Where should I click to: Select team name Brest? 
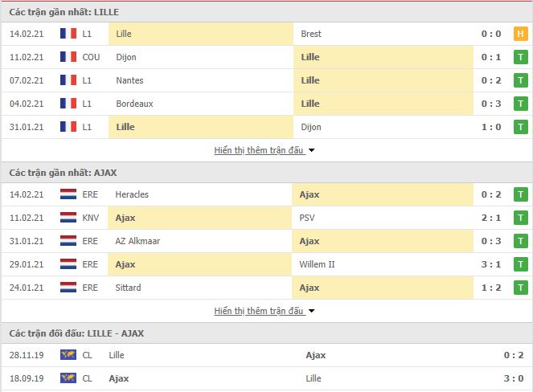pos(311,34)
